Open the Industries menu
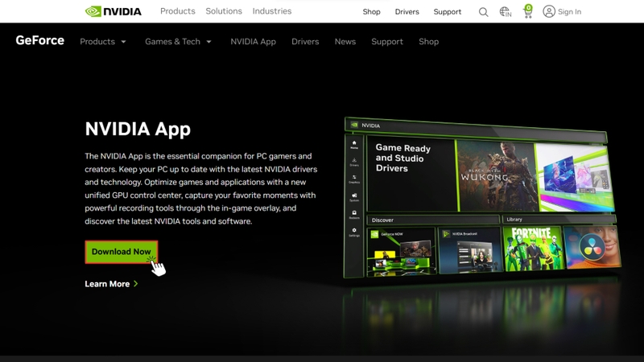Viewport: 644px width, 362px height. tap(272, 11)
